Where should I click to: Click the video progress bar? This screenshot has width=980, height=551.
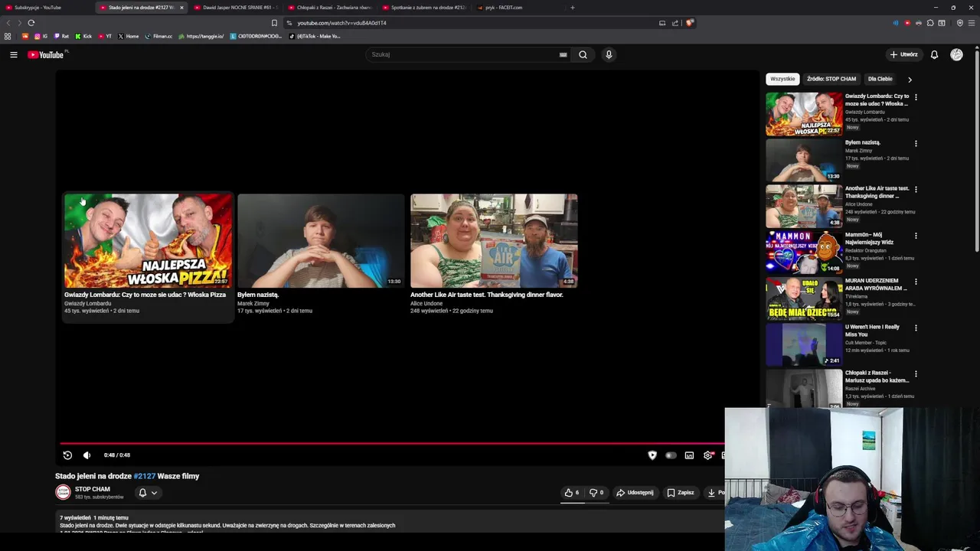point(392,443)
